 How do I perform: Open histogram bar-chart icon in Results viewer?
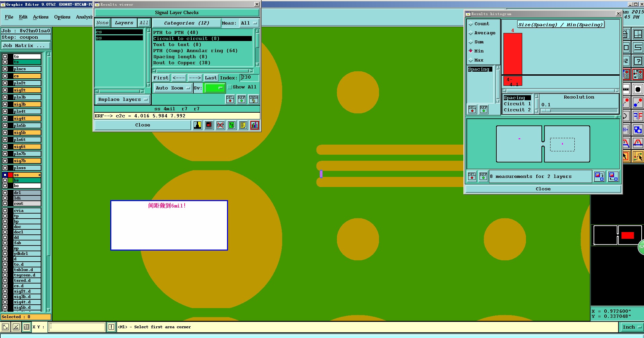(x=255, y=125)
